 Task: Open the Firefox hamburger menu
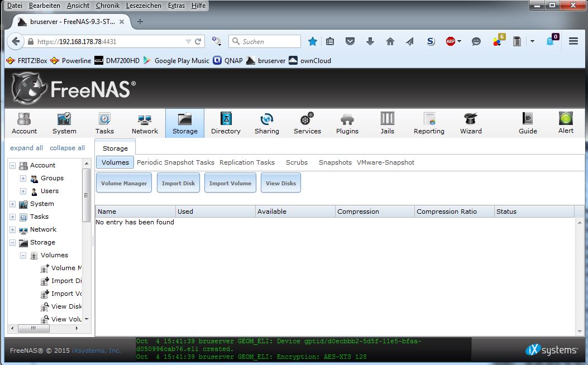573,41
